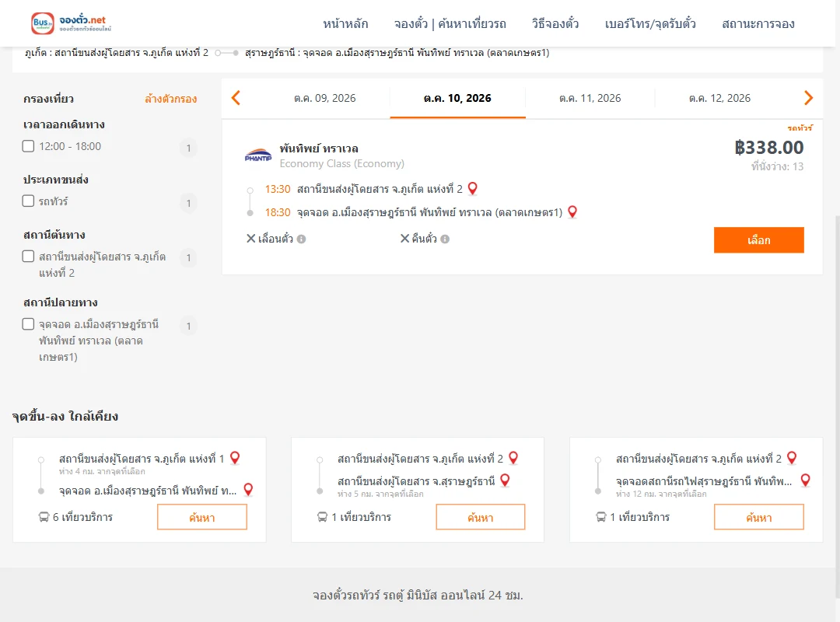The width and height of the screenshot is (840, 622).
Task: Click bus icon next to 6 เที่ยวบริการ
Action: 44,517
